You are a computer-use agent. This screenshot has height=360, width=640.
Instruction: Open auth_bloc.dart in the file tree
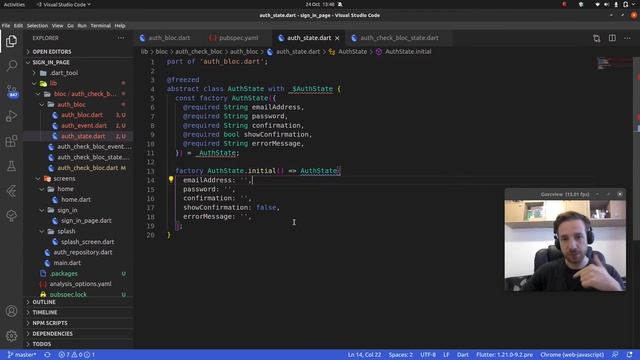point(79,115)
